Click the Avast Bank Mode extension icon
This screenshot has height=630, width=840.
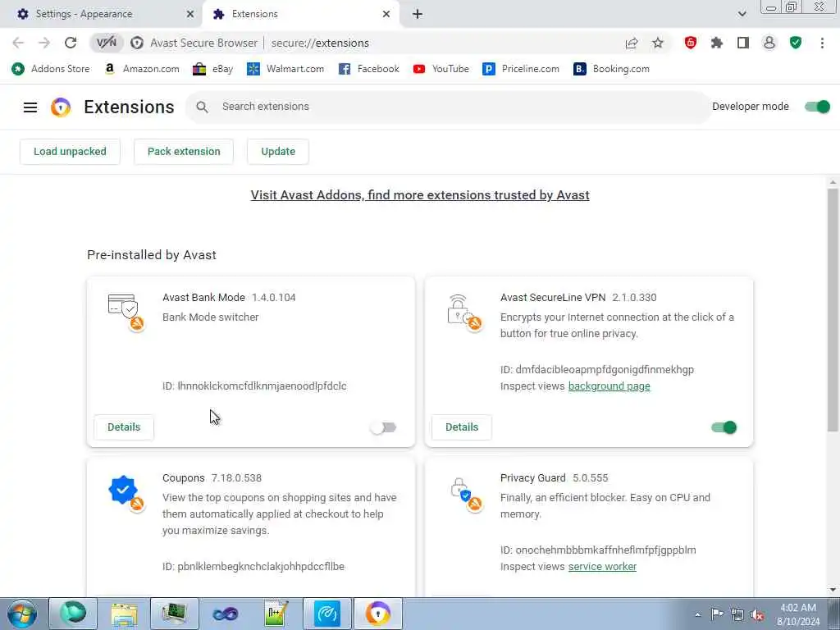click(x=126, y=312)
